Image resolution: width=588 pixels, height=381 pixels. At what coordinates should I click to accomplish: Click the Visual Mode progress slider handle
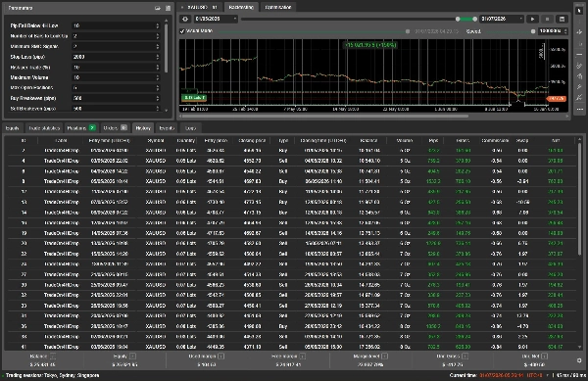click(x=408, y=31)
